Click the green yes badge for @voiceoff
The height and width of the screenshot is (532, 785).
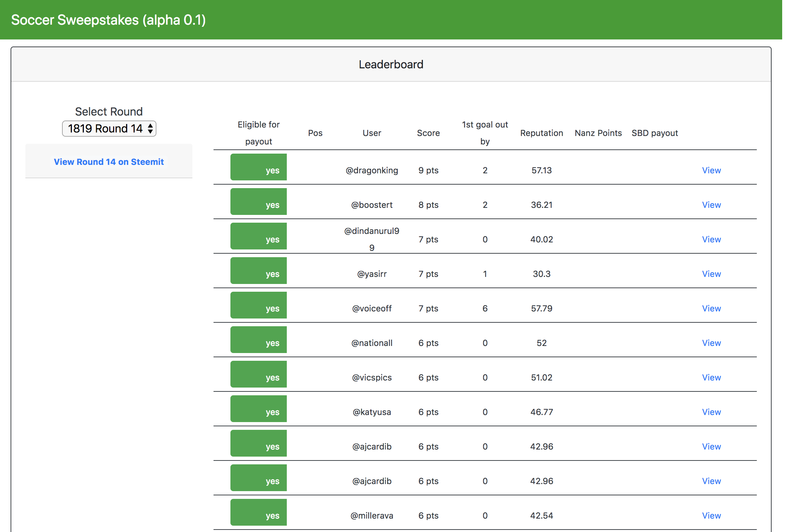tap(259, 305)
